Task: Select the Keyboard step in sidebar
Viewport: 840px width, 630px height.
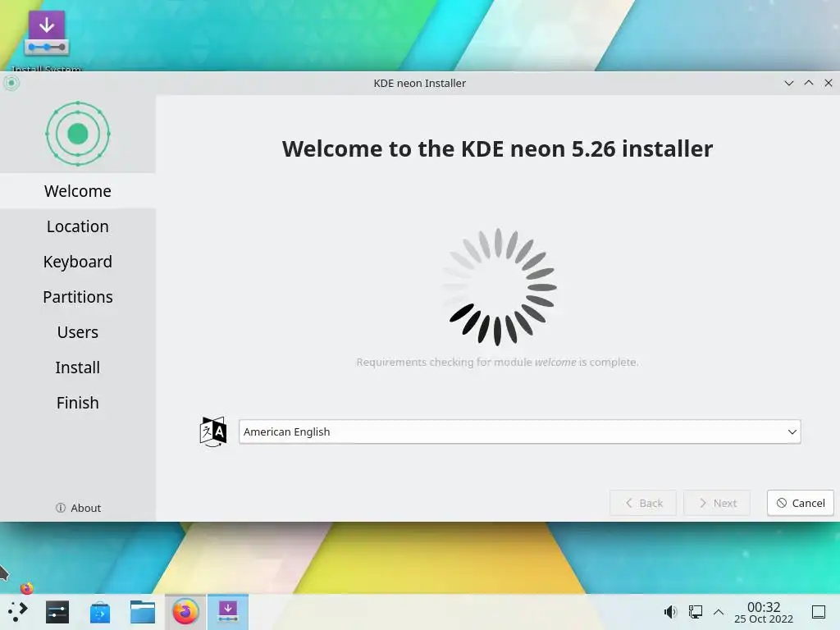Action: coord(78,262)
